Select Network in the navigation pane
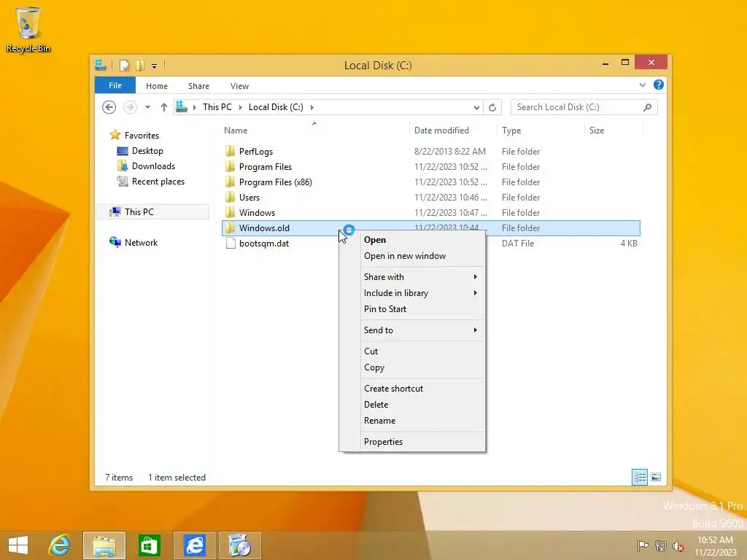The image size is (747, 560). click(x=141, y=242)
